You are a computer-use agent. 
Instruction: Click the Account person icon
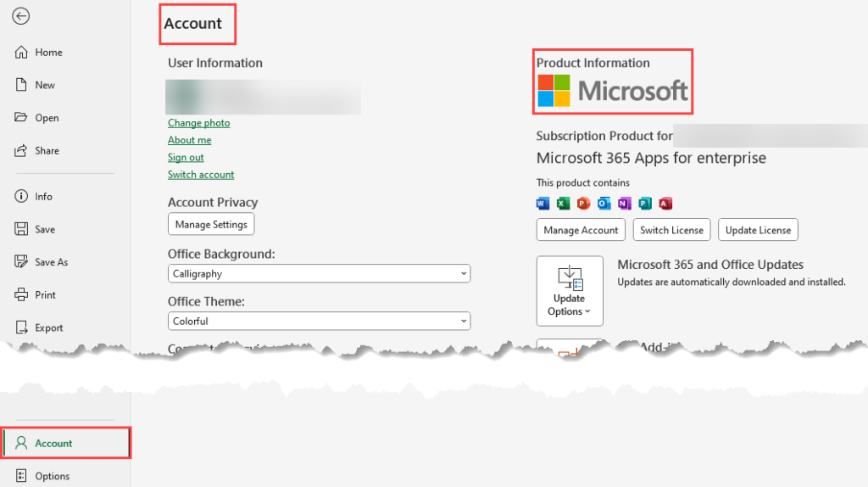(x=21, y=443)
